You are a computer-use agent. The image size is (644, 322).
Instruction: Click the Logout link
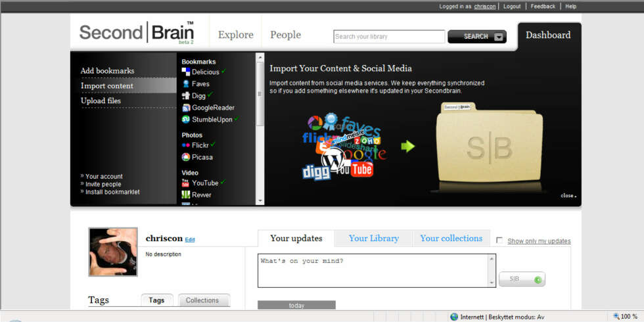pos(512,7)
